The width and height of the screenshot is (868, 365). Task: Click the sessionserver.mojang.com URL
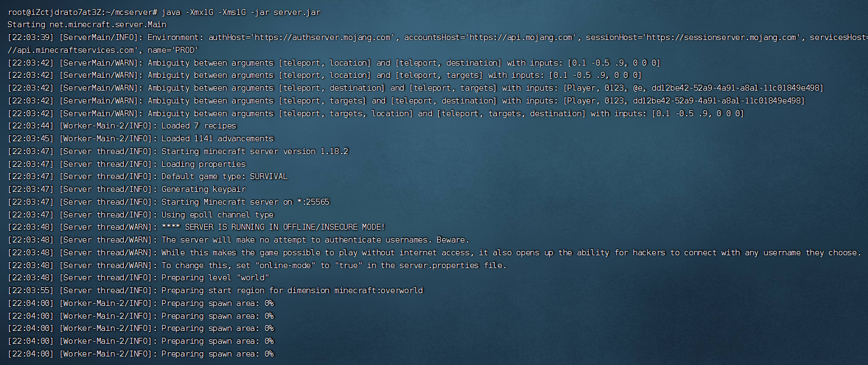coord(722,37)
